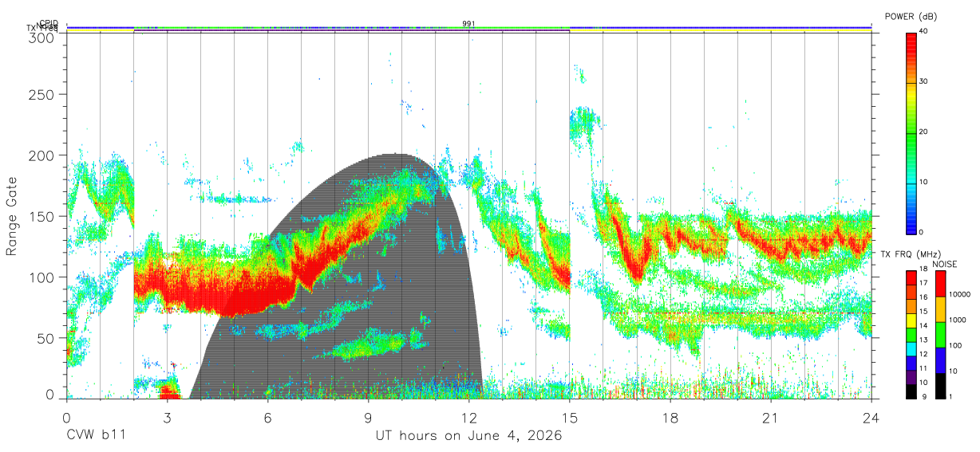
Task: Click the 18 tick label on UT hours axis
Action: point(670,418)
